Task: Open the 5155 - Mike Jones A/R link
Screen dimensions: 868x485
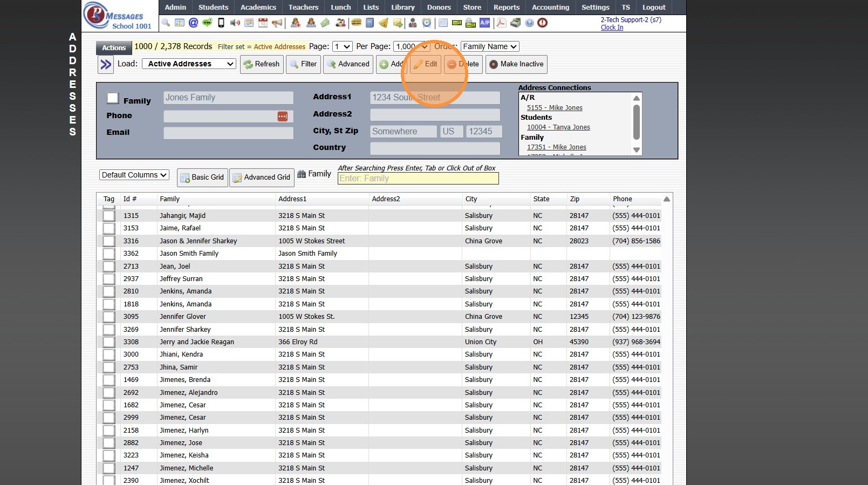Action: click(x=555, y=108)
